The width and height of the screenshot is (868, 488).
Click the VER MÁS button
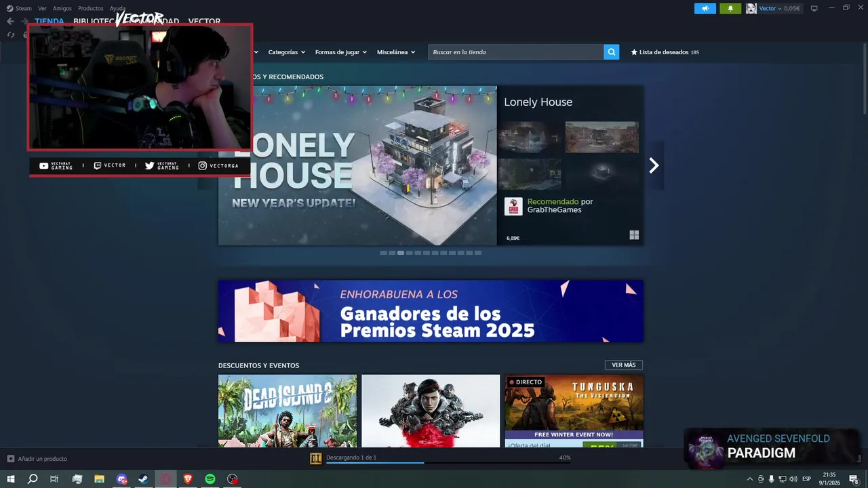click(x=624, y=365)
